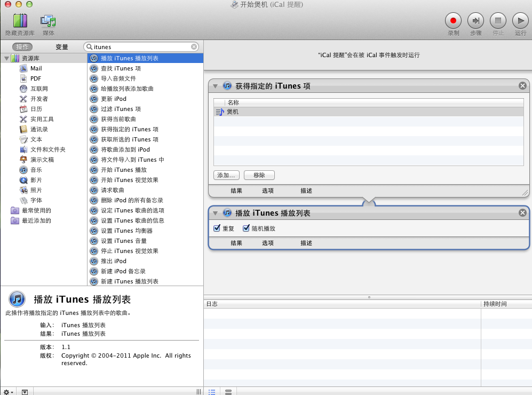Start recording with the 录制 button
The width and height of the screenshot is (532, 395).
(453, 21)
